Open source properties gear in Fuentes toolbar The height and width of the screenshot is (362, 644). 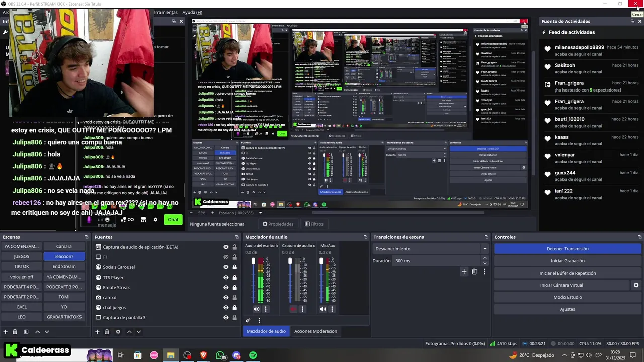pyautogui.click(x=118, y=332)
